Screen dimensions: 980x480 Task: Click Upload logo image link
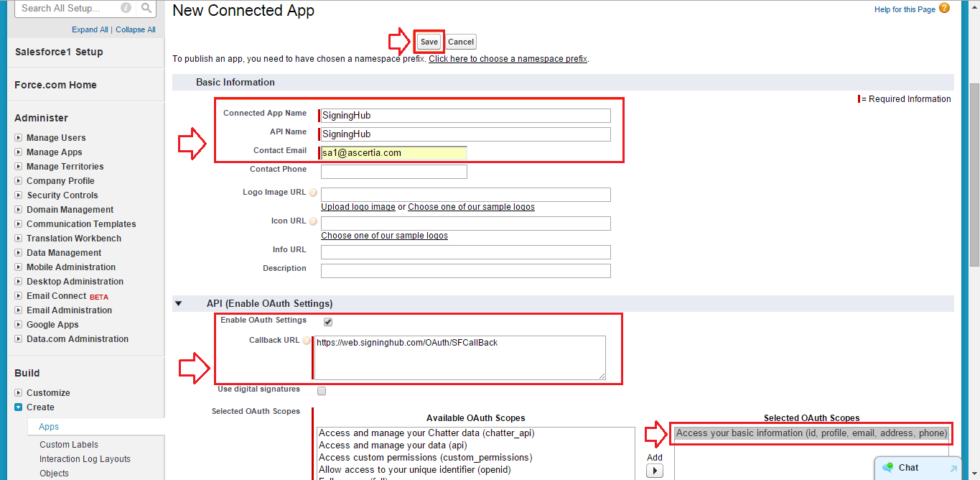(x=358, y=207)
